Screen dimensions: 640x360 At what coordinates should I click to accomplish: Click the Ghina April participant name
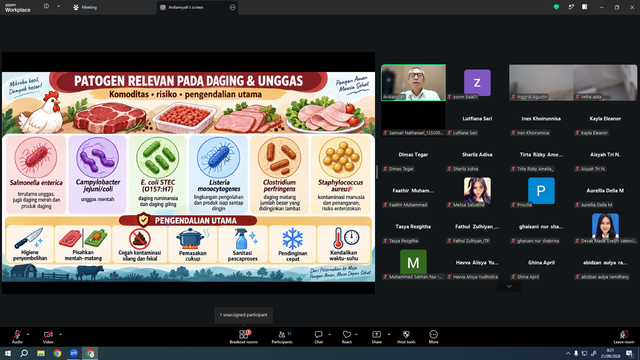[x=541, y=262]
